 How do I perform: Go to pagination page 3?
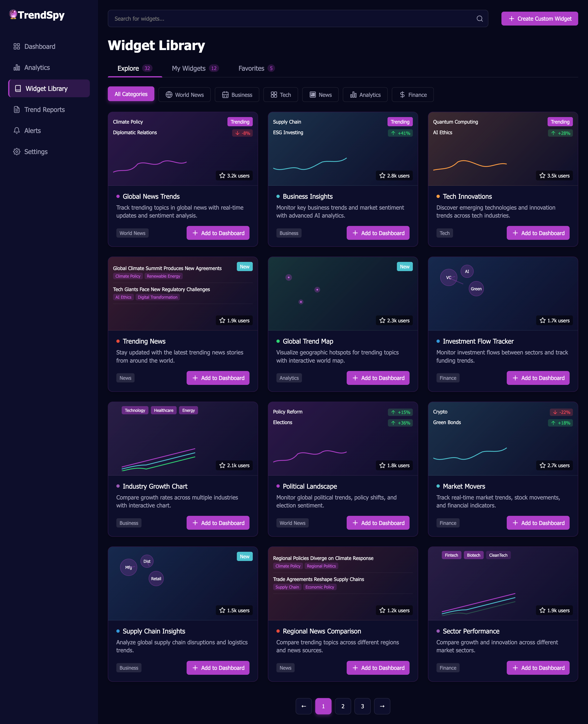(x=362, y=706)
